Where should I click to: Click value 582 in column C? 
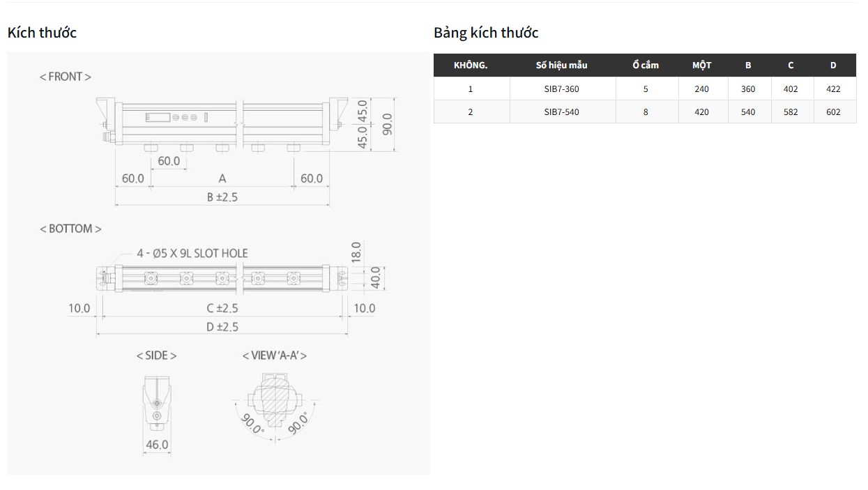pyautogui.click(x=791, y=112)
